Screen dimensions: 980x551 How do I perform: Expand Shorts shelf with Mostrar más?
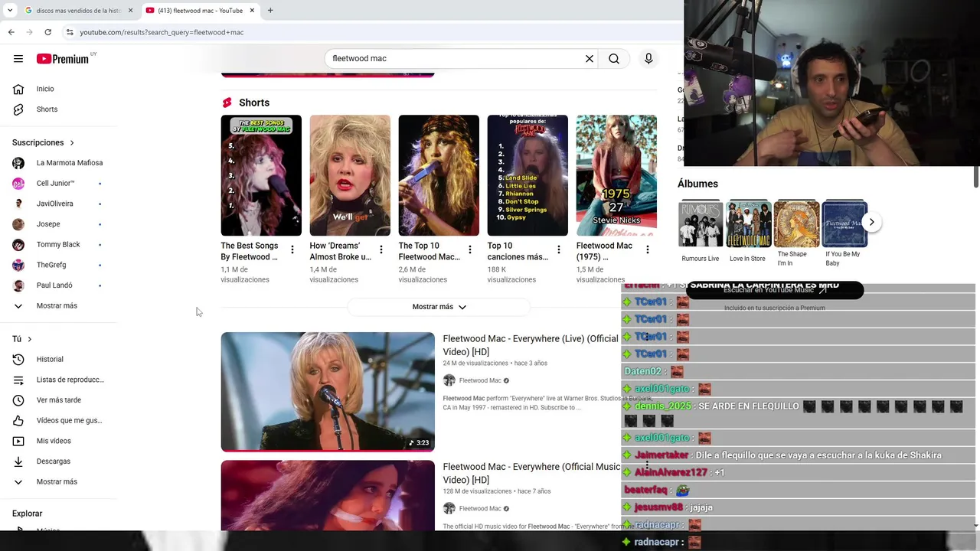point(439,307)
